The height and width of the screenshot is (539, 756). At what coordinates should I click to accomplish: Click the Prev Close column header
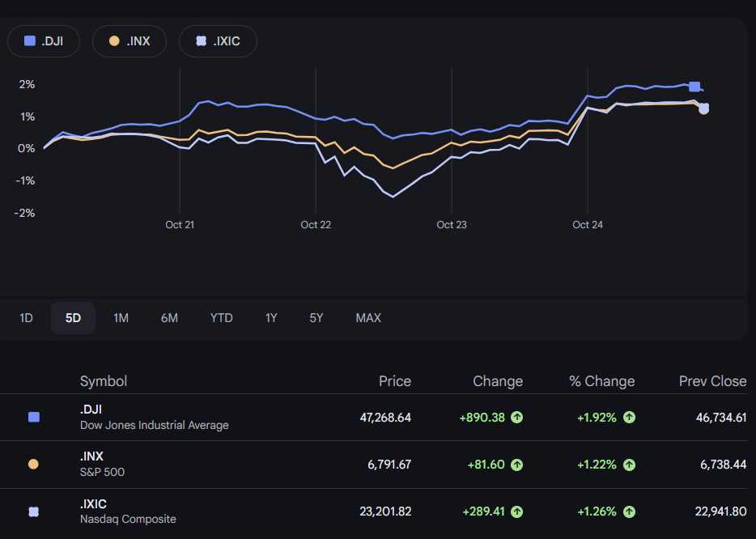[x=712, y=381]
